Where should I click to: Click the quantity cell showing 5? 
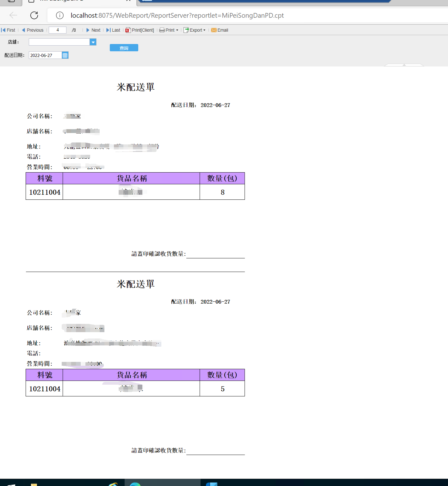(222, 389)
